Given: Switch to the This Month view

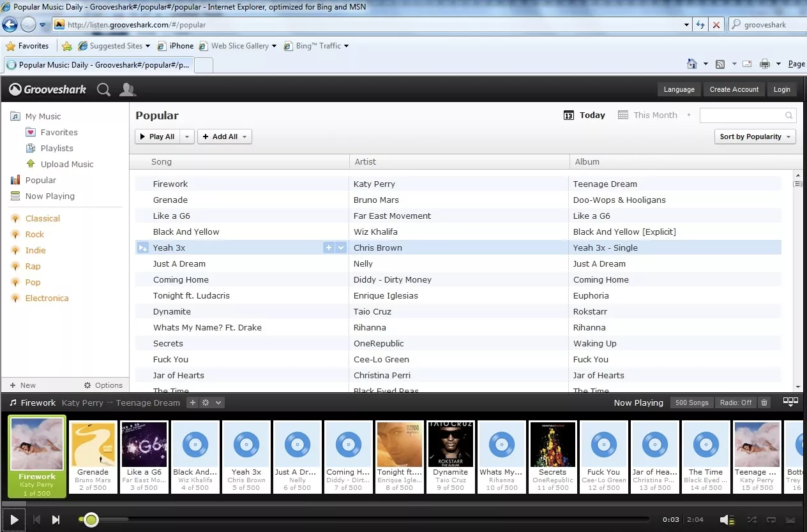Looking at the screenshot, I should [648, 115].
